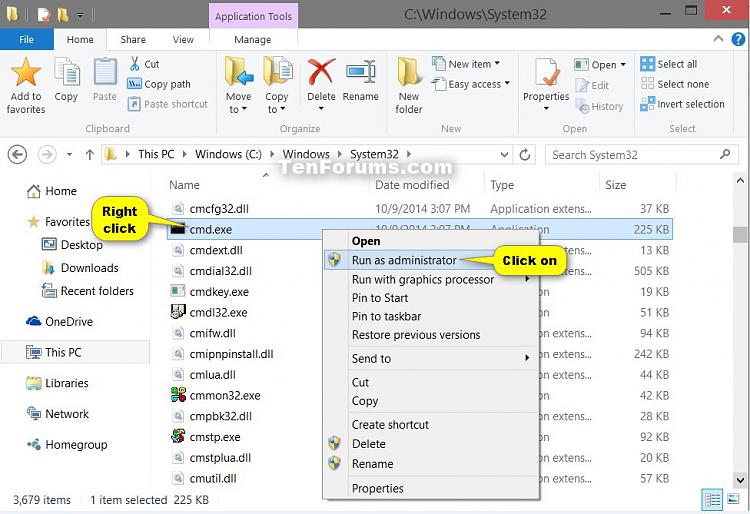Click Copy path in the ribbon
750x514 pixels.
[x=159, y=84]
